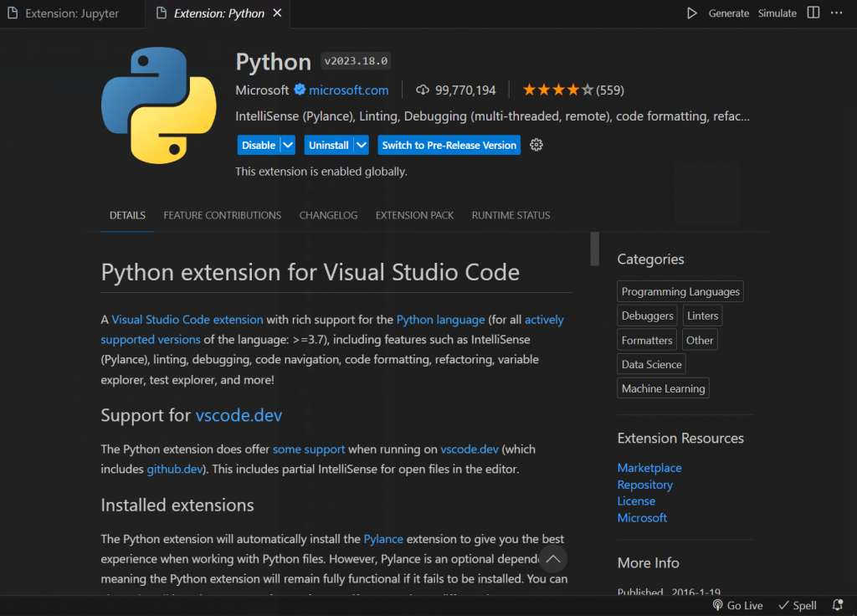The width and height of the screenshot is (857, 616).
Task: Open the Feature Contributions tab
Action: (222, 215)
